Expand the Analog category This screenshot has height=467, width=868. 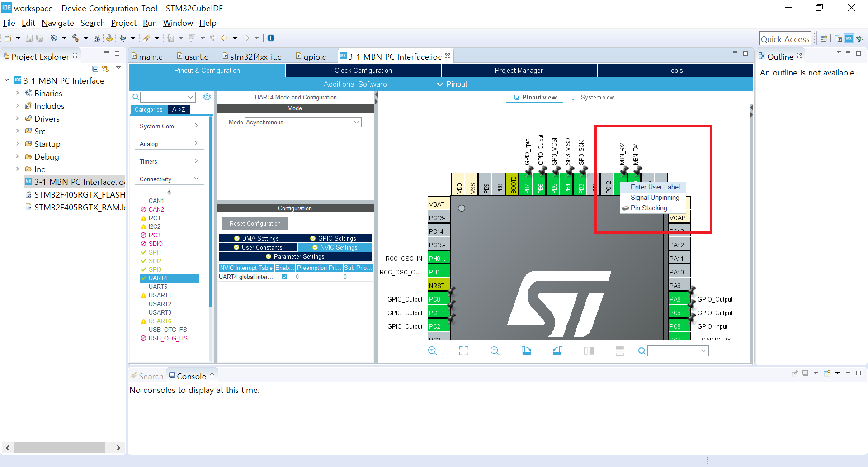pos(169,144)
